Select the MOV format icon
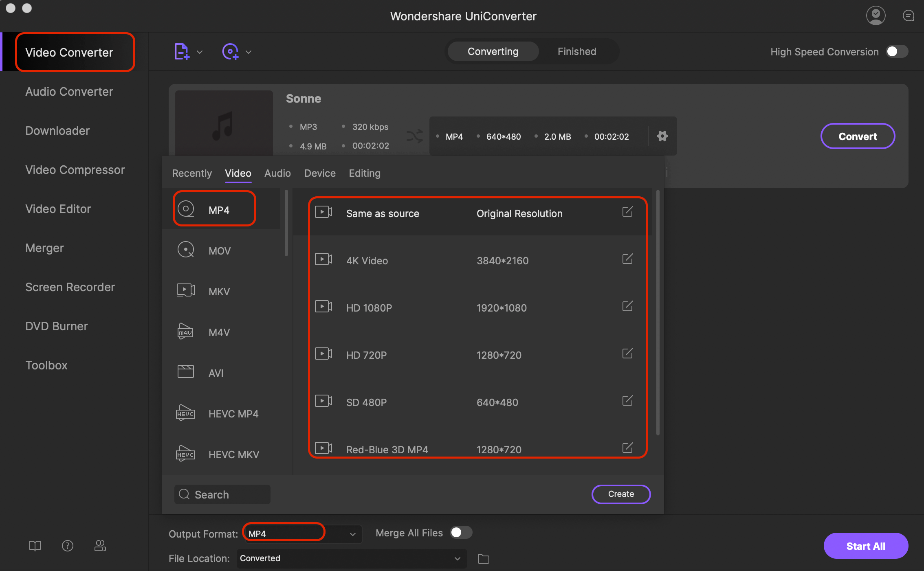The image size is (924, 571). [186, 250]
